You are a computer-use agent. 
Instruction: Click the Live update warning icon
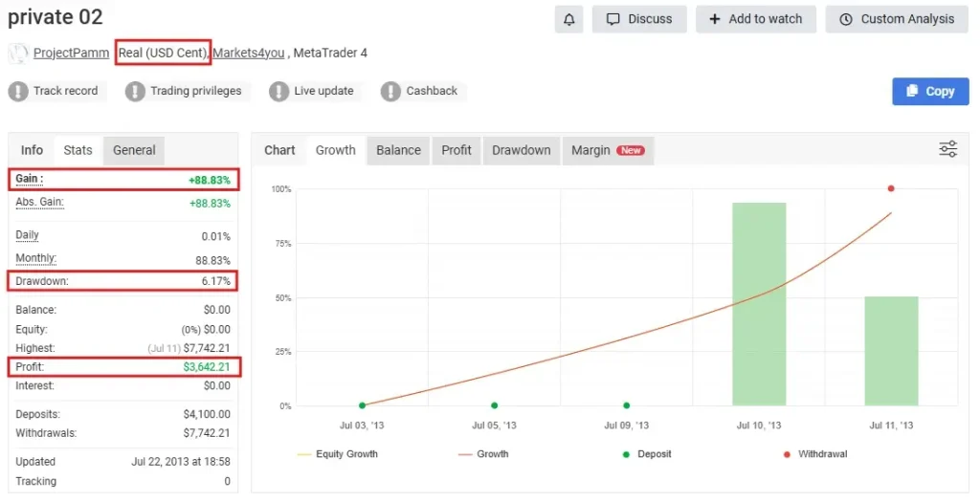click(x=278, y=92)
